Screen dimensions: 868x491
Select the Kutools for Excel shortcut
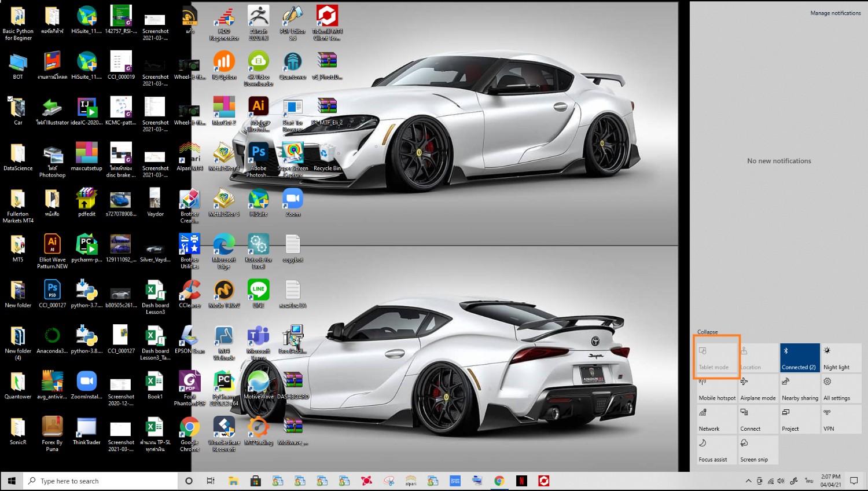(259, 251)
